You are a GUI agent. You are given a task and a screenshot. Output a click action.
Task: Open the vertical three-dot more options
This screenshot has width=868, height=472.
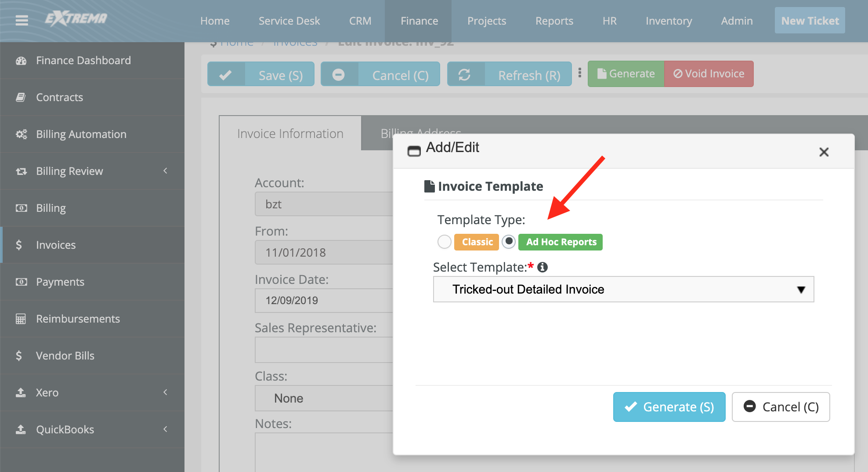[580, 73]
